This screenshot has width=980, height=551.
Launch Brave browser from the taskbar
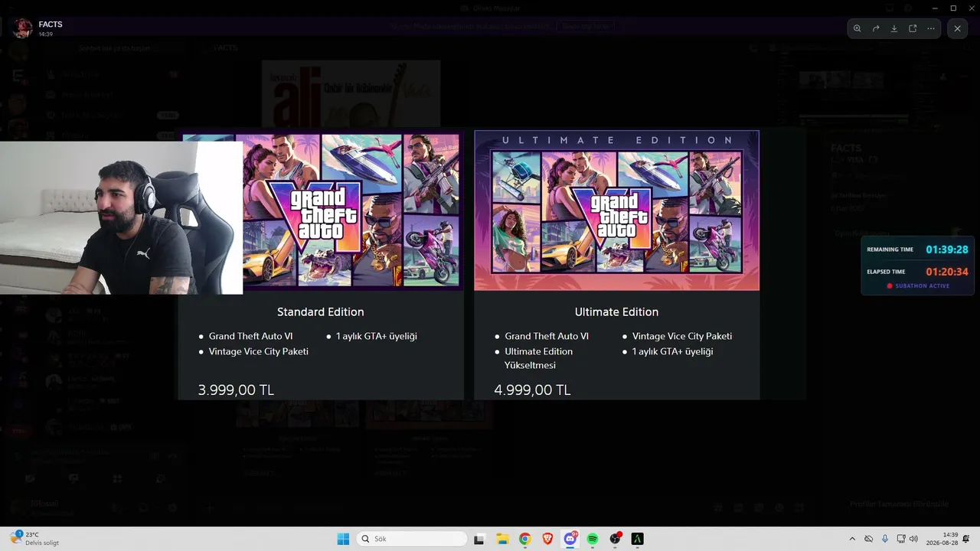(x=547, y=539)
